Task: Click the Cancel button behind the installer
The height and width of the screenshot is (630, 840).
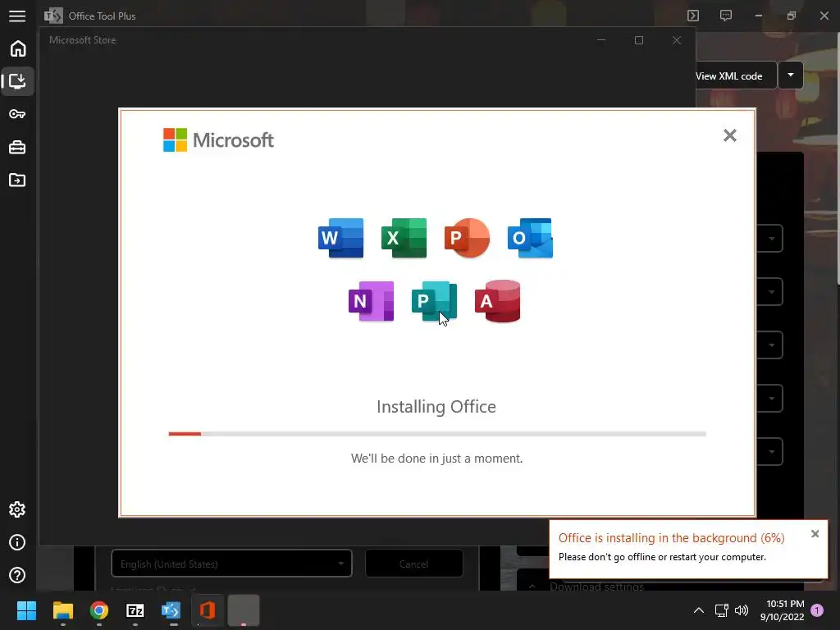Action: [413, 564]
